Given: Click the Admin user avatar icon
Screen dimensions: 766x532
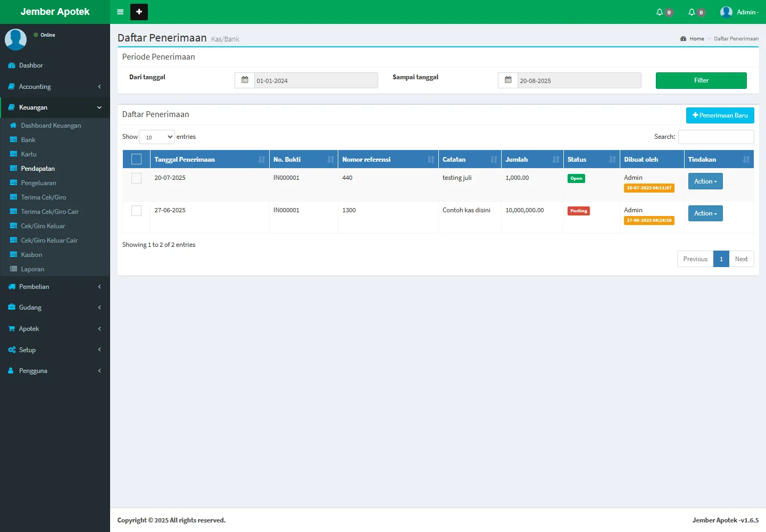Looking at the screenshot, I should pos(726,12).
